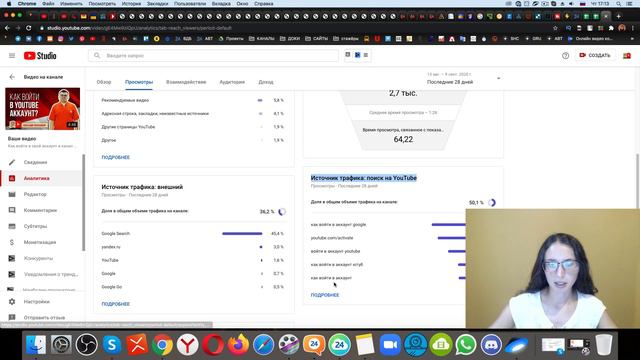The image size is (640, 360).
Task: Open the channel account avatar
Action: [x=627, y=56]
